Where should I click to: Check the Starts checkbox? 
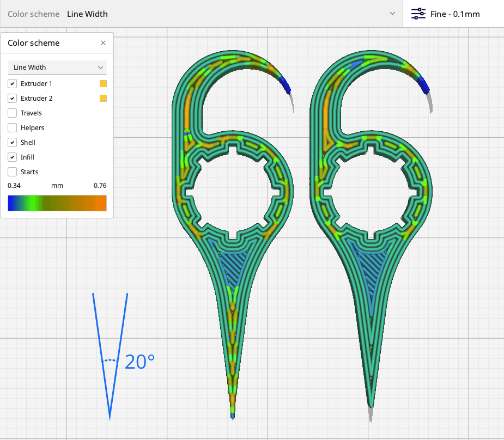click(x=12, y=172)
